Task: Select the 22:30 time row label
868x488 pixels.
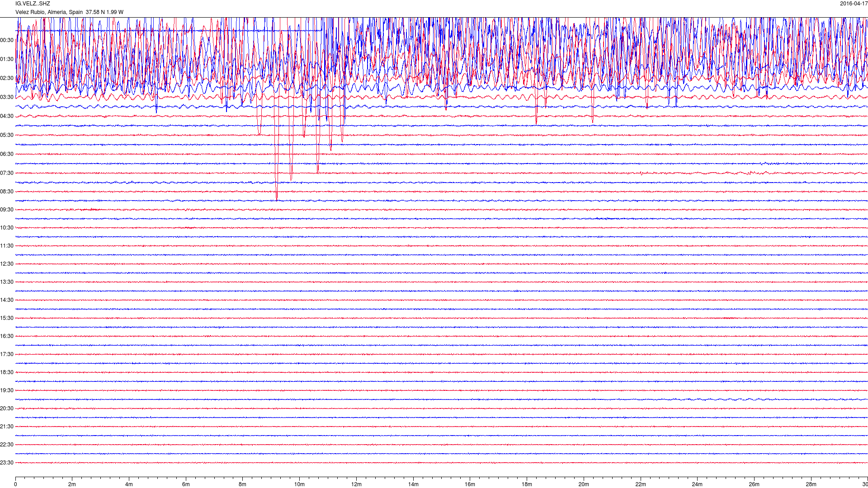Action: point(7,445)
